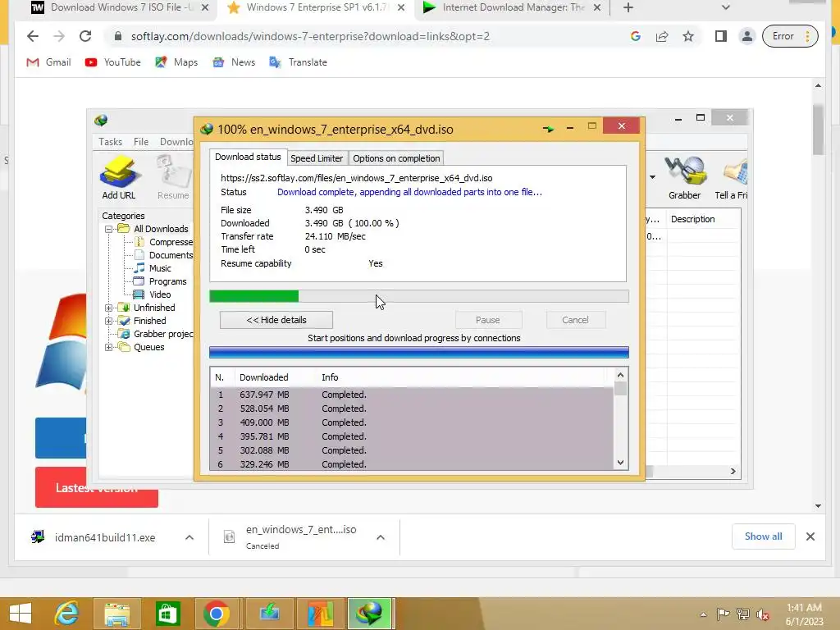Click the Chrome address bar URL
840x630 pixels.
click(310, 36)
